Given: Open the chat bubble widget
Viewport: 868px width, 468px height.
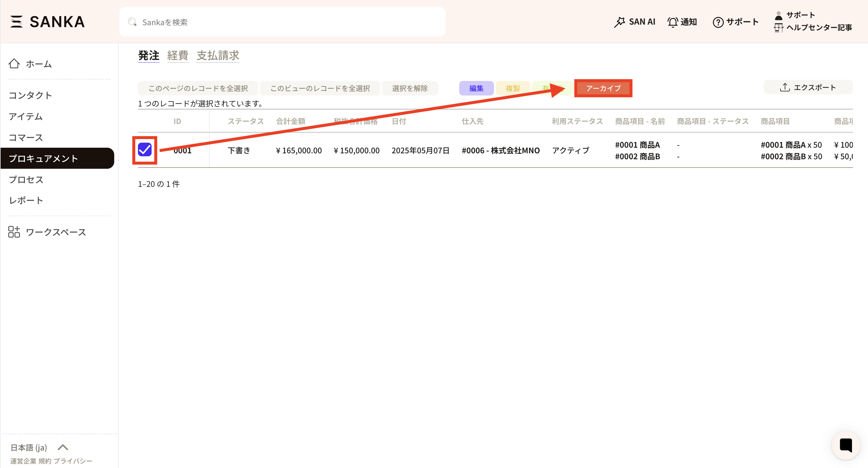Looking at the screenshot, I should point(845,445).
